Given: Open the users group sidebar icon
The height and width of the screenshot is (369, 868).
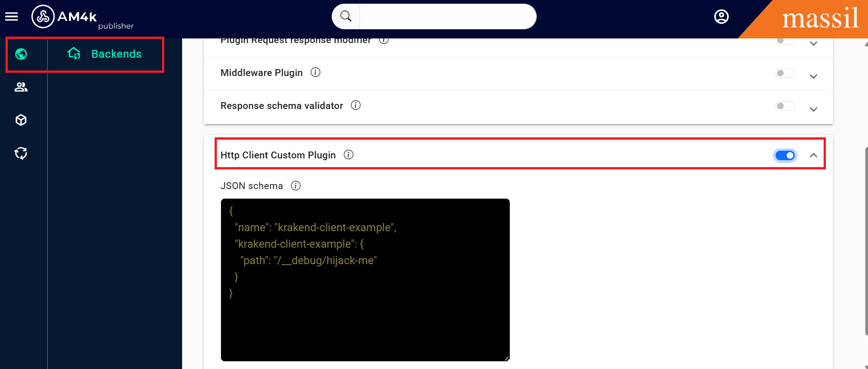Looking at the screenshot, I should (x=21, y=87).
